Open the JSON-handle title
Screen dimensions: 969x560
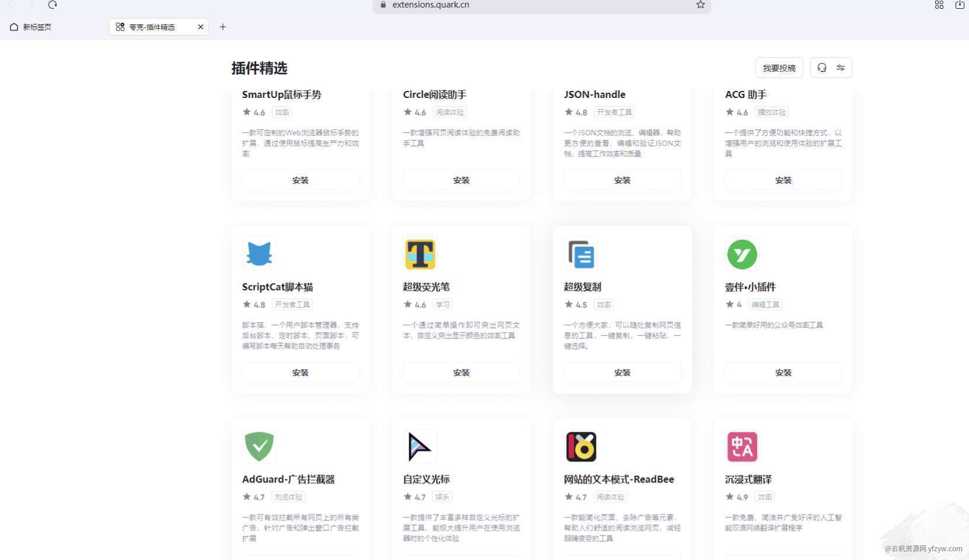594,94
